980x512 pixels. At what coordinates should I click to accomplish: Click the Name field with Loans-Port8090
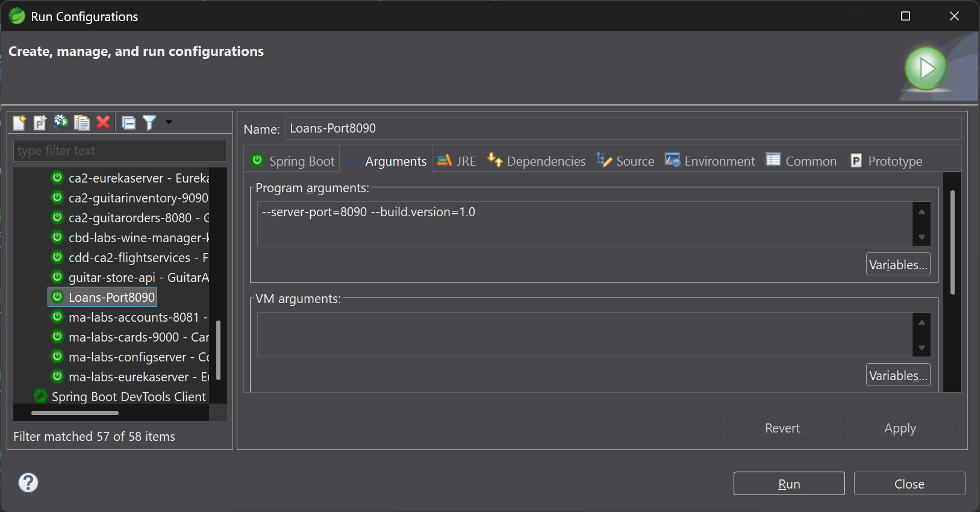pyautogui.click(x=623, y=128)
